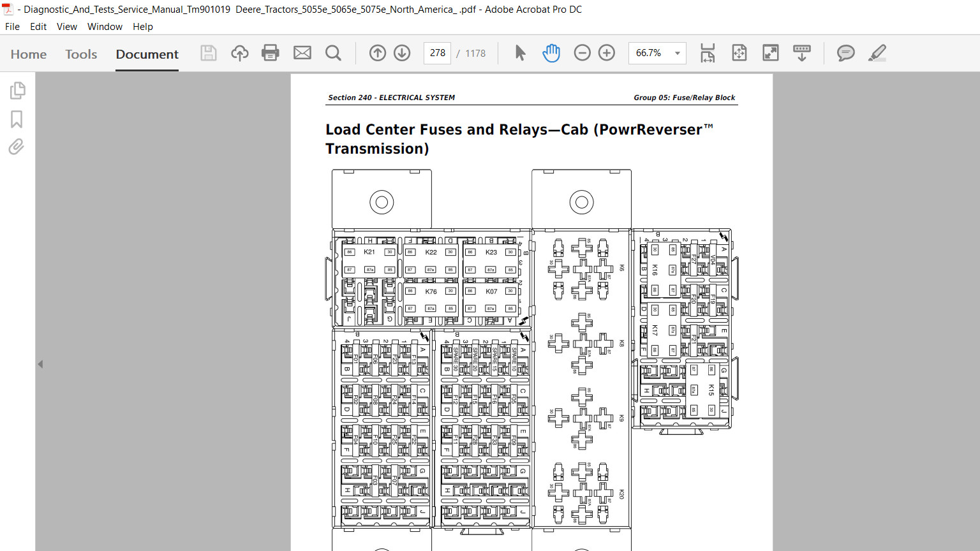The width and height of the screenshot is (980, 551).
Task: Open the Page Thumbnails panel
Action: (x=17, y=91)
